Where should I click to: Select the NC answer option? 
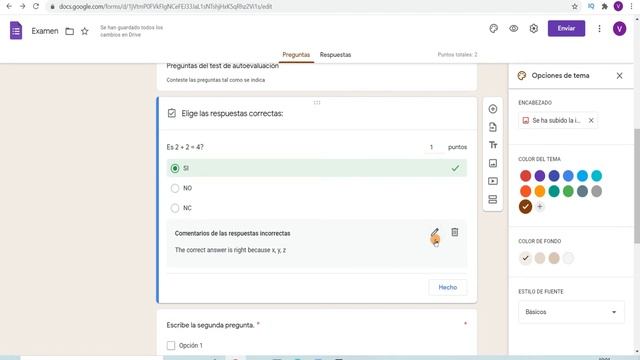(x=175, y=208)
